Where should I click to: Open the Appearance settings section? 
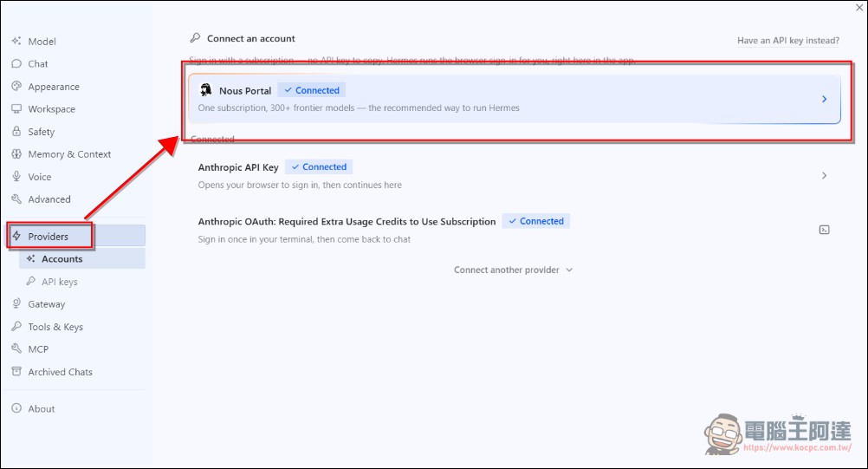76,87
